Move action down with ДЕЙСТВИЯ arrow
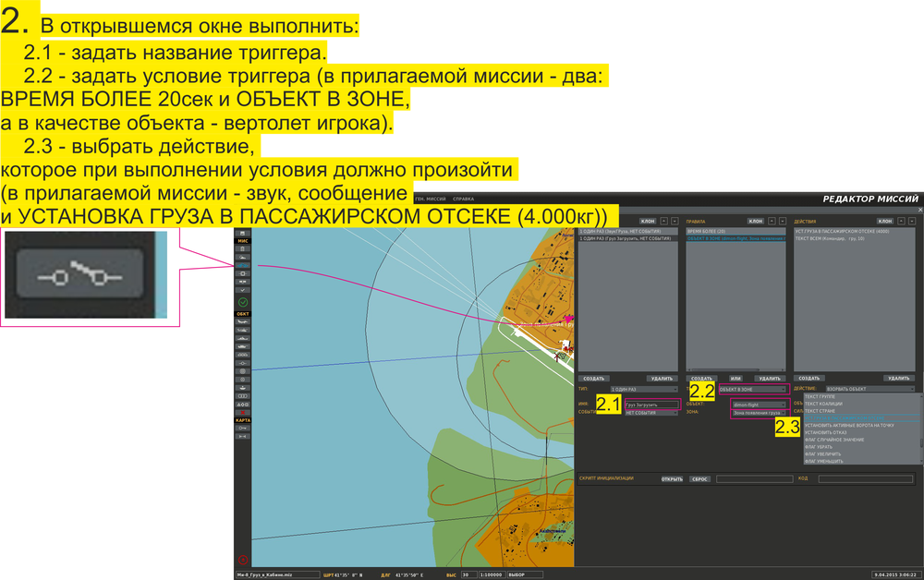This screenshot has width=924, height=580. [912, 221]
